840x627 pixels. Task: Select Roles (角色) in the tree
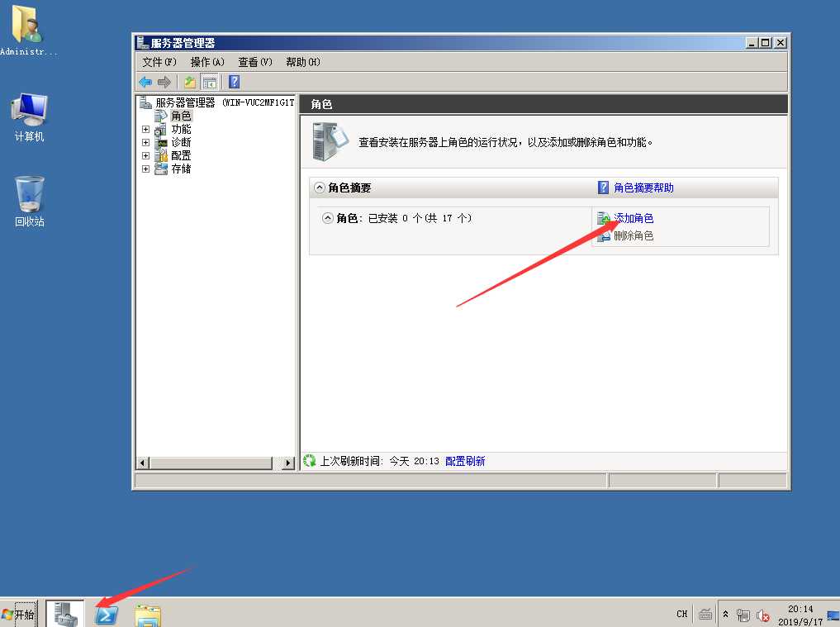pos(181,116)
